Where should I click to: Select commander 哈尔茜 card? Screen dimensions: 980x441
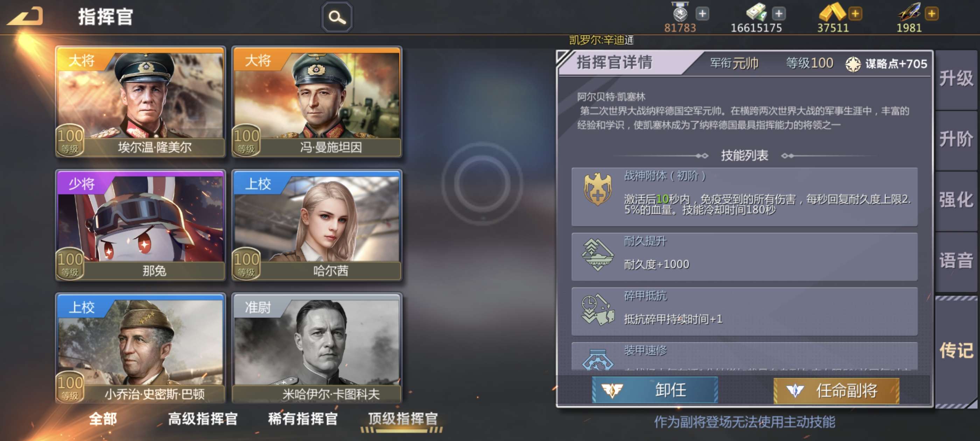pyautogui.click(x=316, y=225)
